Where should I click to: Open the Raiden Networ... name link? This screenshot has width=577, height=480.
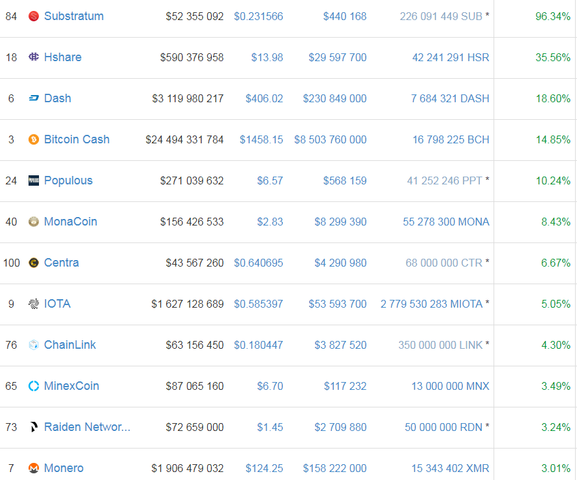tap(87, 427)
